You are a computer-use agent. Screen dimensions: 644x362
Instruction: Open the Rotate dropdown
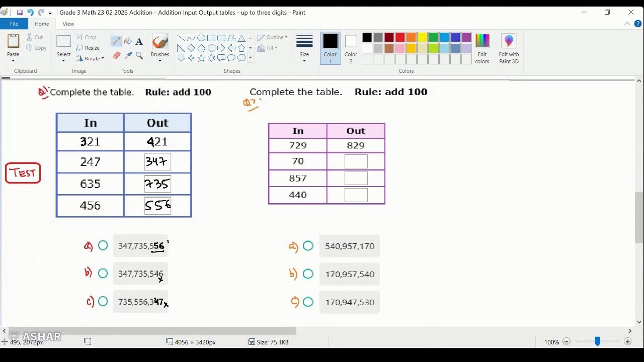(91, 58)
